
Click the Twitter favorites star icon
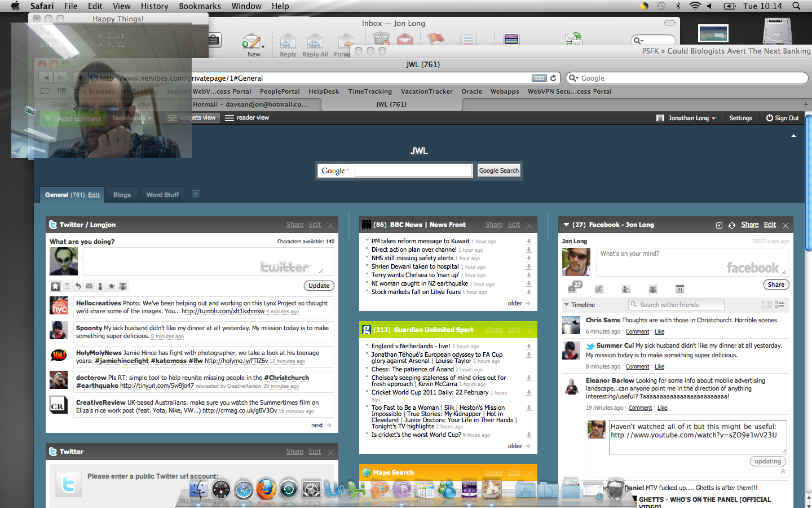coord(112,286)
